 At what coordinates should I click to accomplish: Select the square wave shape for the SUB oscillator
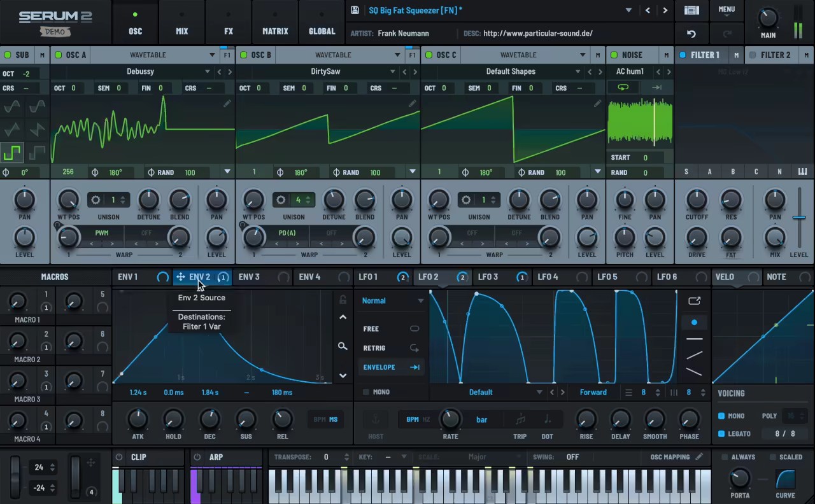11,151
